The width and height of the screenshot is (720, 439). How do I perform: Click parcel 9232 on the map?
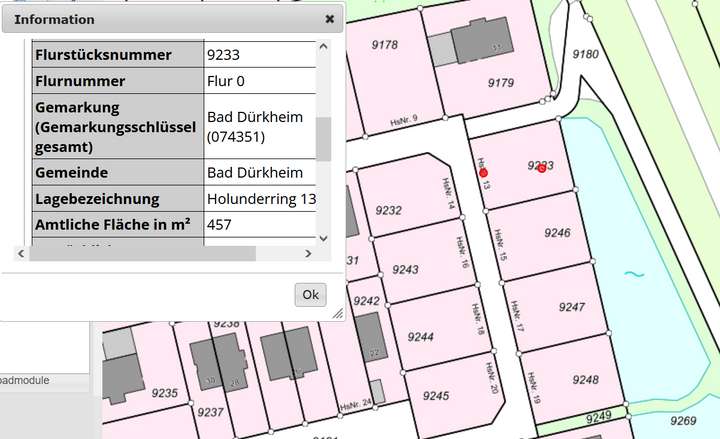tap(388, 210)
